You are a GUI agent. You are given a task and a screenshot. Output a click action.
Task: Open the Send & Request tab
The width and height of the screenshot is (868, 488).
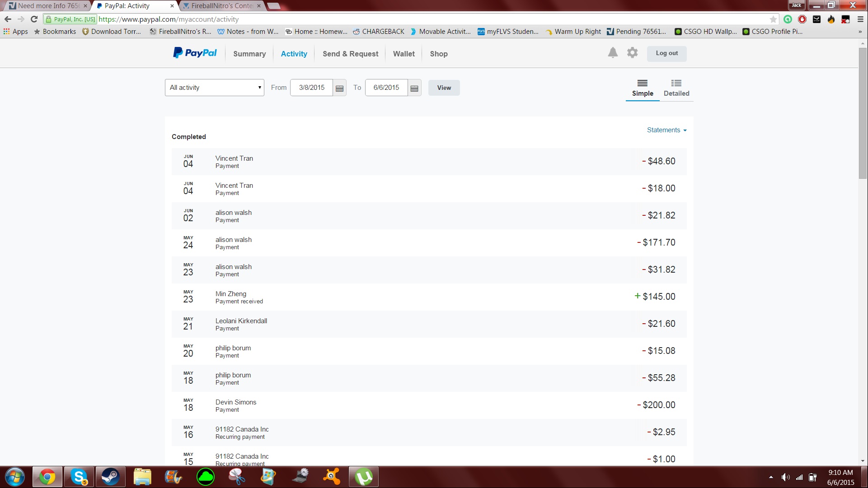[350, 54]
